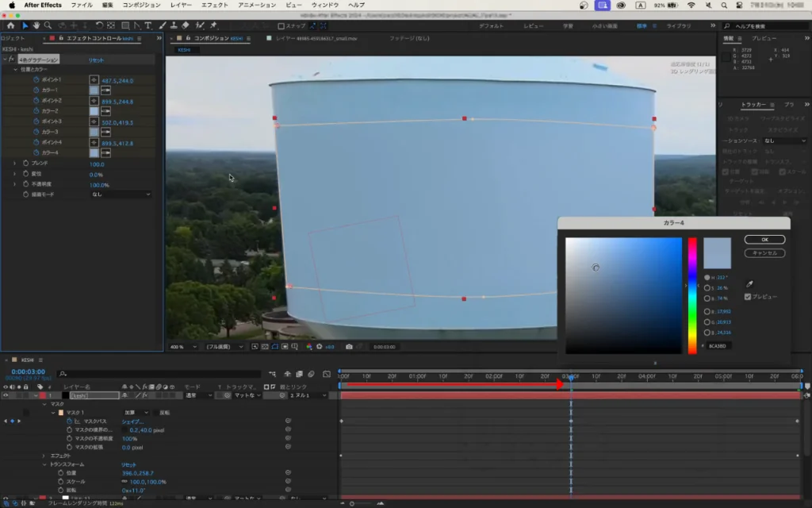This screenshot has width=812, height=508.
Task: Open the 通常 blend mode dropdown of keshi layer
Action: (x=198, y=395)
